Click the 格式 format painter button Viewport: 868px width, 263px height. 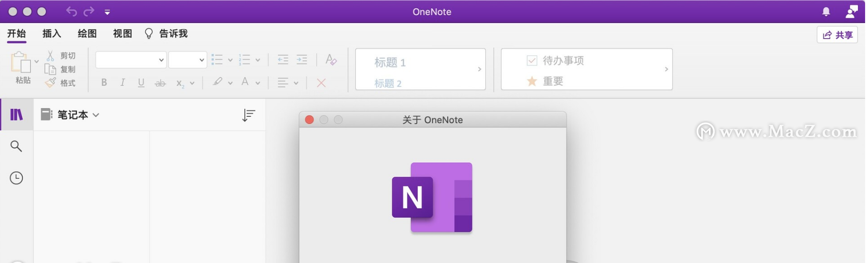click(61, 83)
